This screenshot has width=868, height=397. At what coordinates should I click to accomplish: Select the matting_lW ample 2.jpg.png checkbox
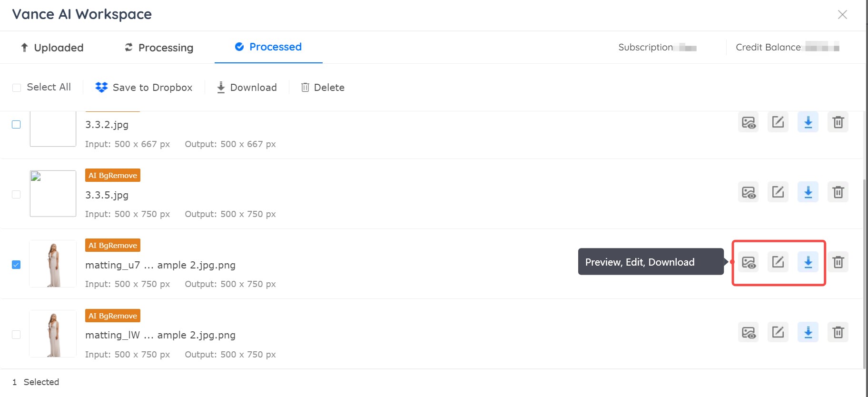tap(16, 335)
